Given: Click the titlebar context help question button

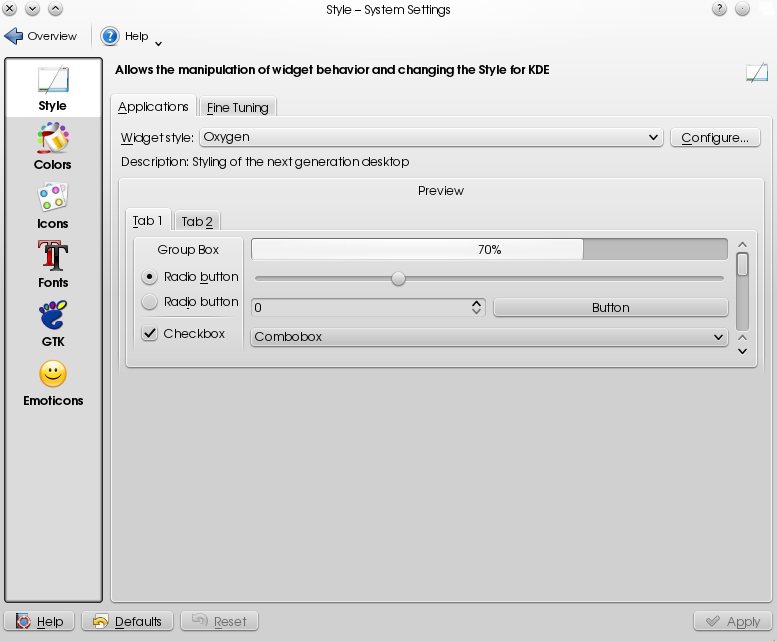Looking at the screenshot, I should [x=719, y=9].
